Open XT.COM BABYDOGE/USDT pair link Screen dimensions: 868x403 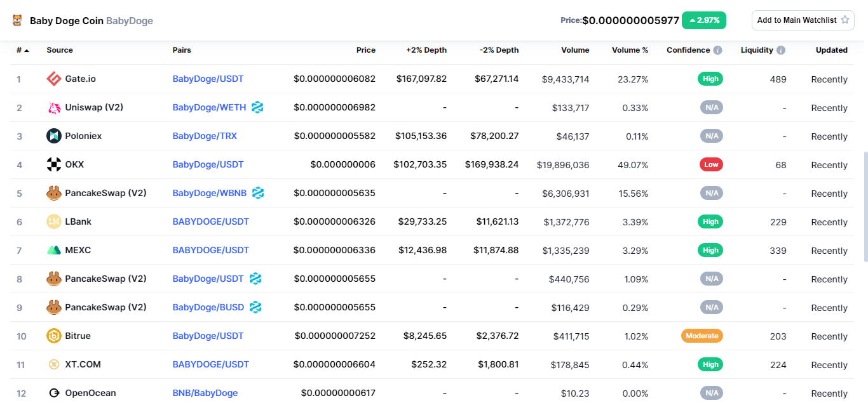(211, 364)
